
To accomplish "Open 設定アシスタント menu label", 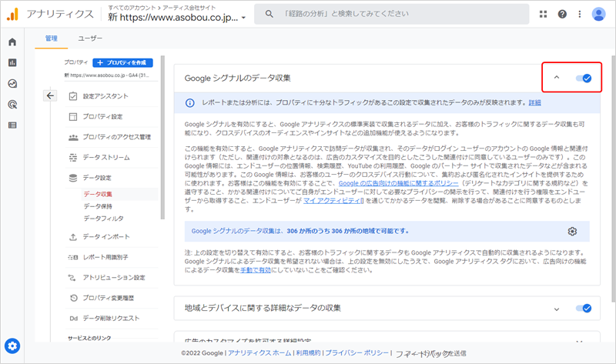I will tap(105, 96).
